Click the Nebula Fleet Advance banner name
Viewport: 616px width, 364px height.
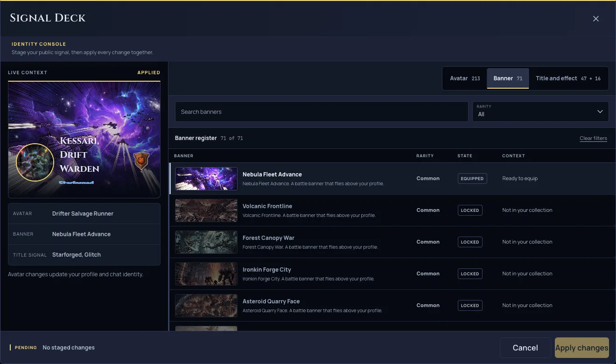click(272, 175)
